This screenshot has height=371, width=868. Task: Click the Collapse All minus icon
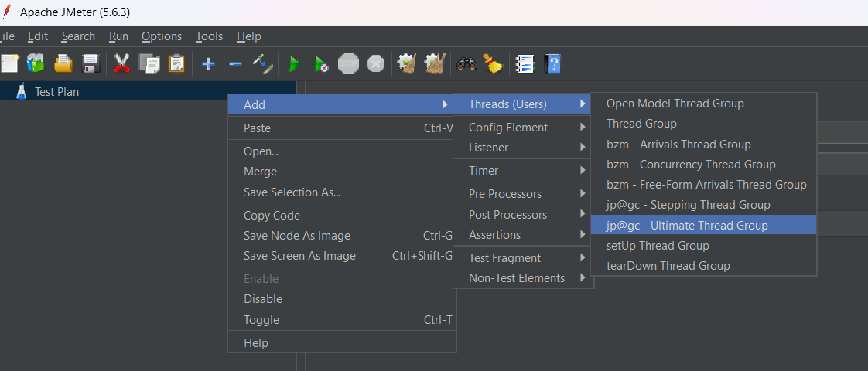(235, 64)
